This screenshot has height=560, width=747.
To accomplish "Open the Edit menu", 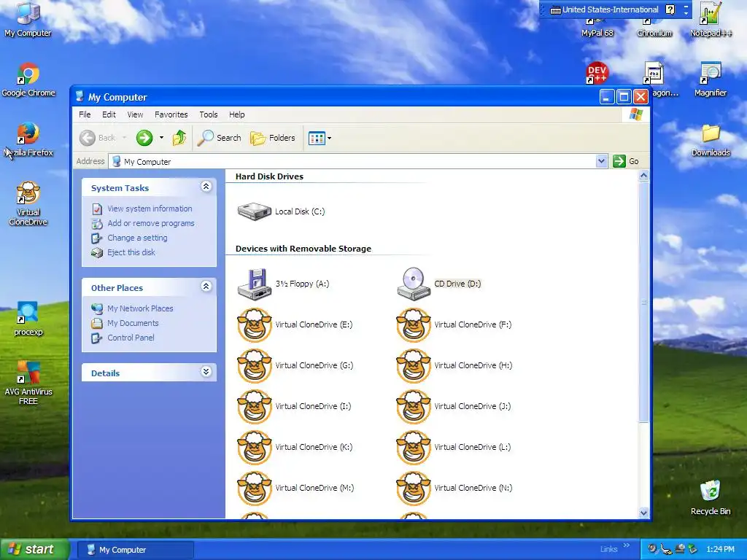I will (109, 114).
